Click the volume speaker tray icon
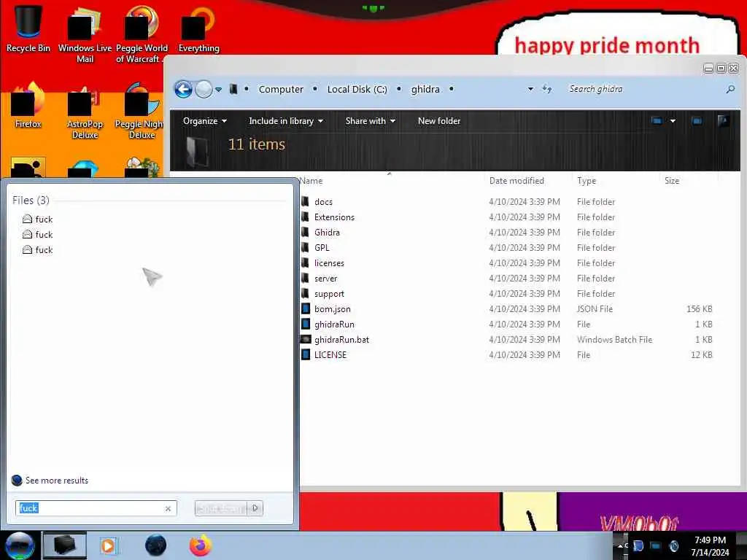 coord(673,545)
